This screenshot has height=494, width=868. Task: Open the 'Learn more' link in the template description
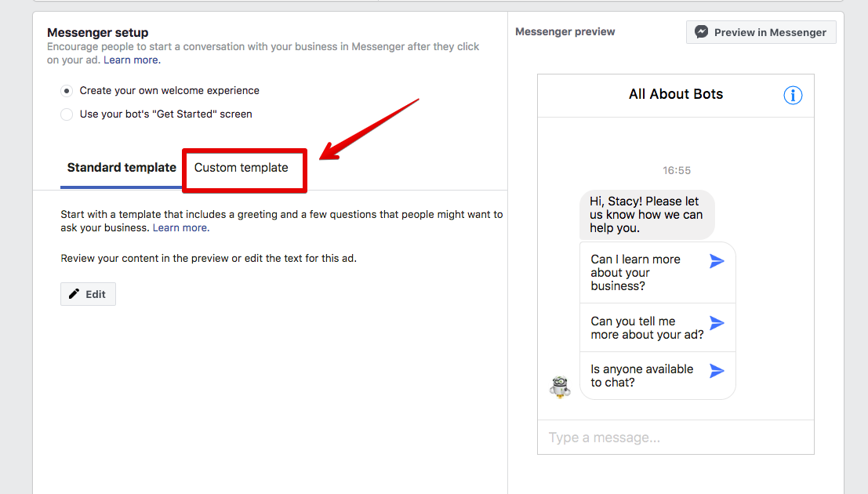click(180, 227)
